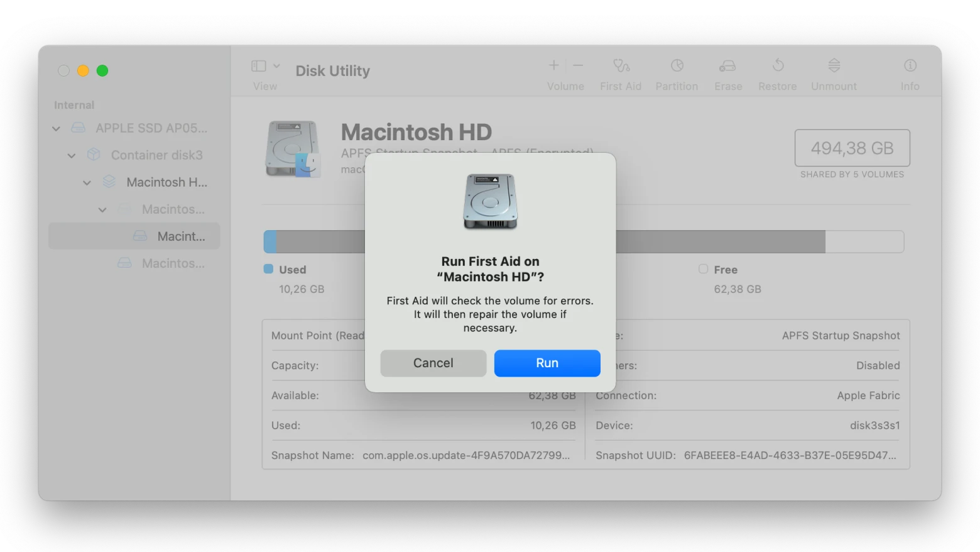The height and width of the screenshot is (552, 980).
Task: Select the last Macintos... sidebar entry
Action: point(173,263)
